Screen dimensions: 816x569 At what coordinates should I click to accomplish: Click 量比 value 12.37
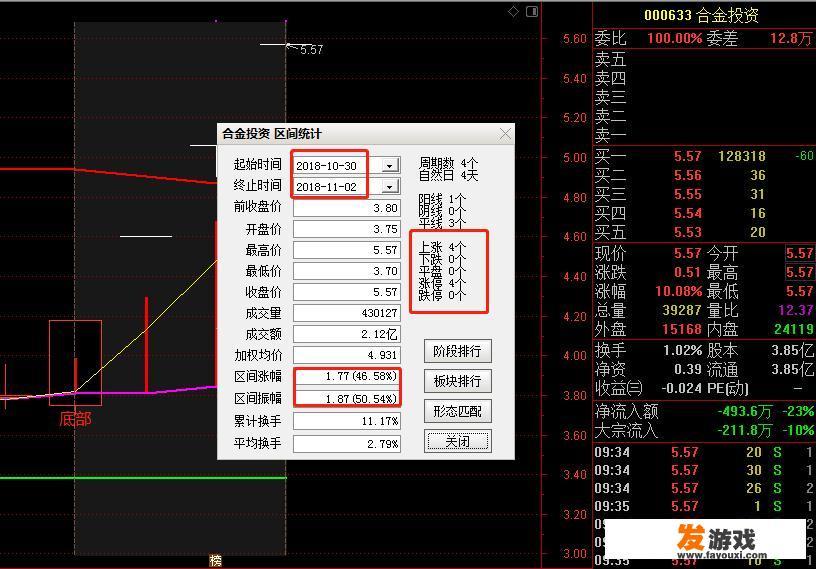point(796,310)
